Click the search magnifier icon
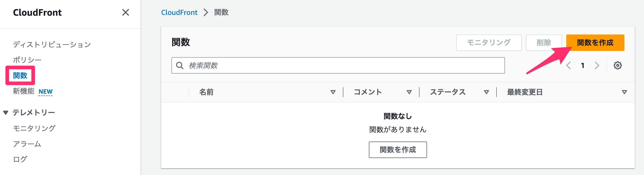Viewport: 644px width, 175px height. click(180, 66)
